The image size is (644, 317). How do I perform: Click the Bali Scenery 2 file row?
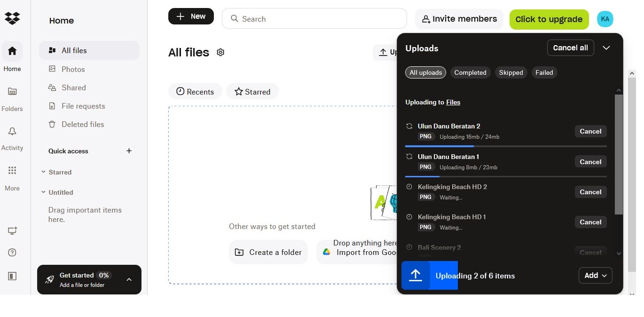tap(506, 251)
